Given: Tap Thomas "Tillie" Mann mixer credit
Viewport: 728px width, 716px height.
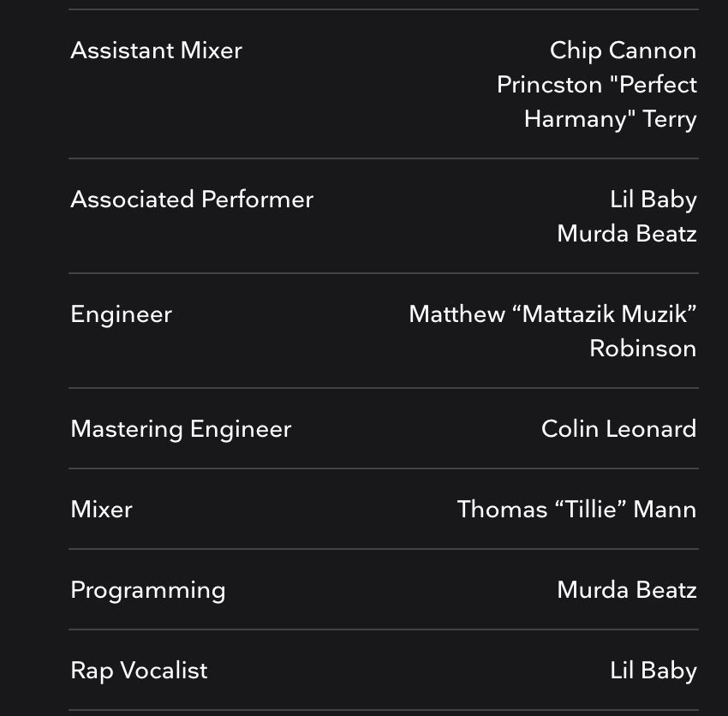Looking at the screenshot, I should pyautogui.click(x=576, y=510).
